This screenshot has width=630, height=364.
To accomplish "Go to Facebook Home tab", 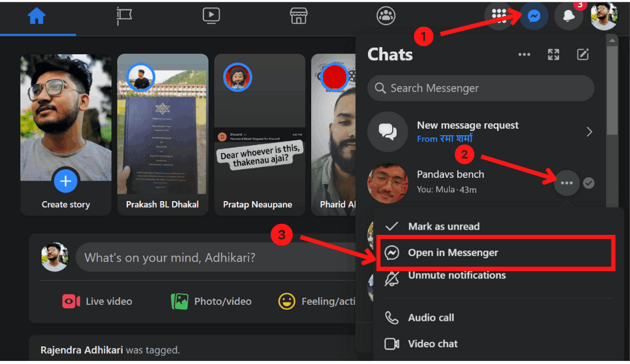I will pos(36,17).
